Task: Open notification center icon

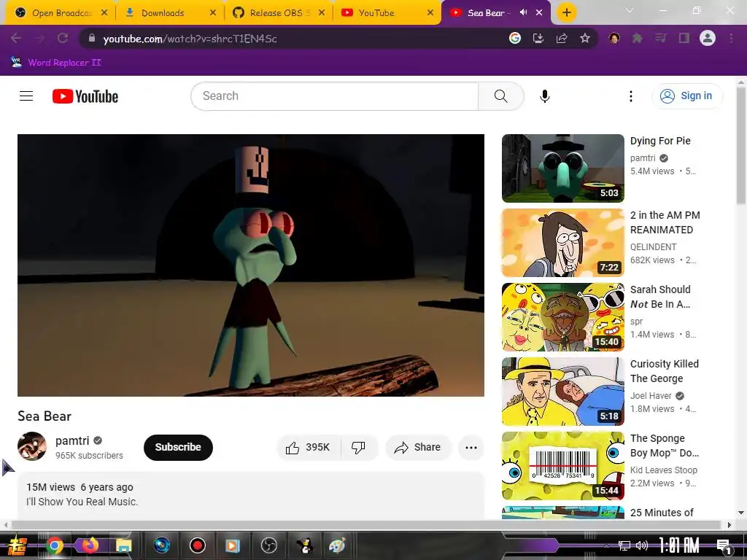Action: coord(724,545)
